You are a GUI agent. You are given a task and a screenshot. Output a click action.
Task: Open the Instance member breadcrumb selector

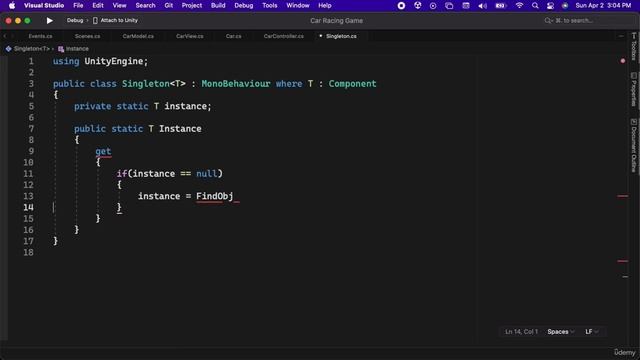pyautogui.click(x=77, y=49)
